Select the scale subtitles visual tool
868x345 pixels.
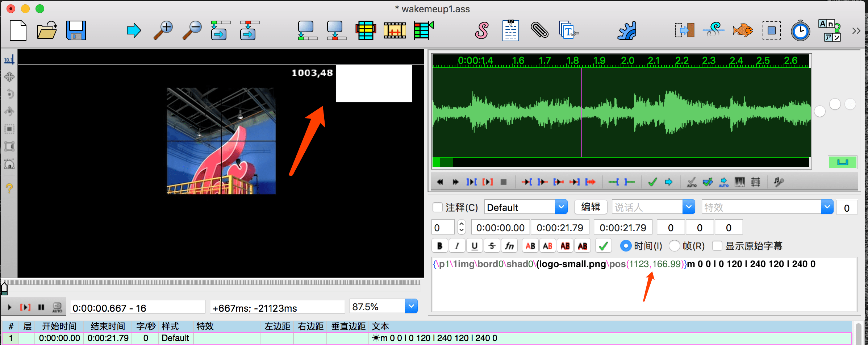point(9,129)
